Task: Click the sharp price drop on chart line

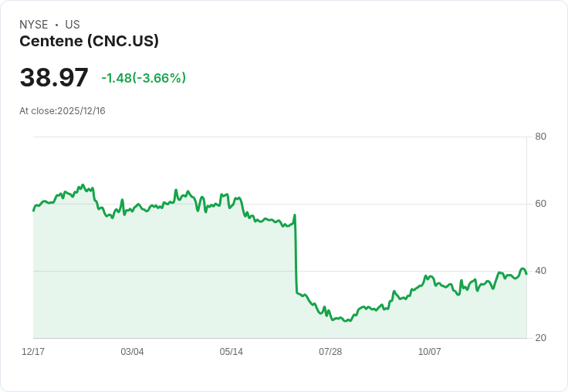Action: (x=296, y=254)
